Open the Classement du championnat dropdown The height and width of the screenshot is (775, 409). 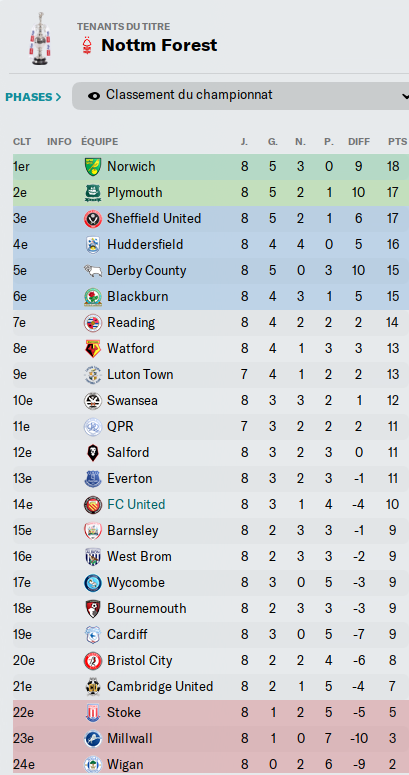(240, 96)
